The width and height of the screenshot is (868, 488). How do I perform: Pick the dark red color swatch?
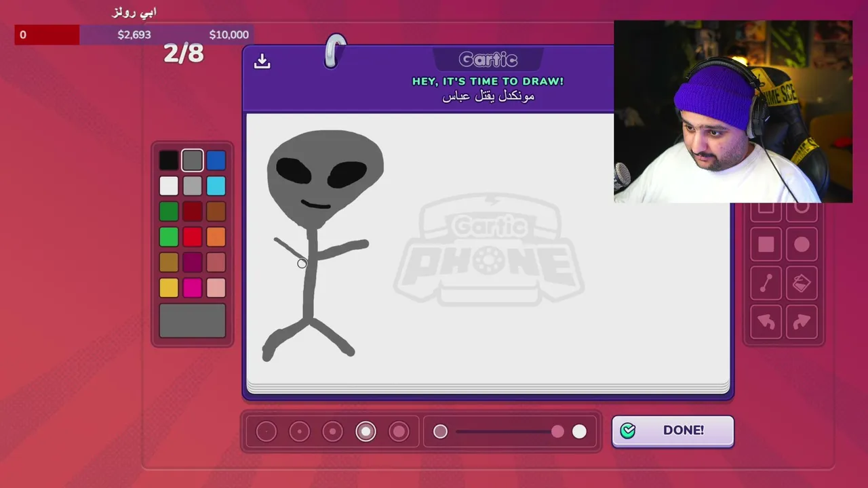tap(193, 211)
